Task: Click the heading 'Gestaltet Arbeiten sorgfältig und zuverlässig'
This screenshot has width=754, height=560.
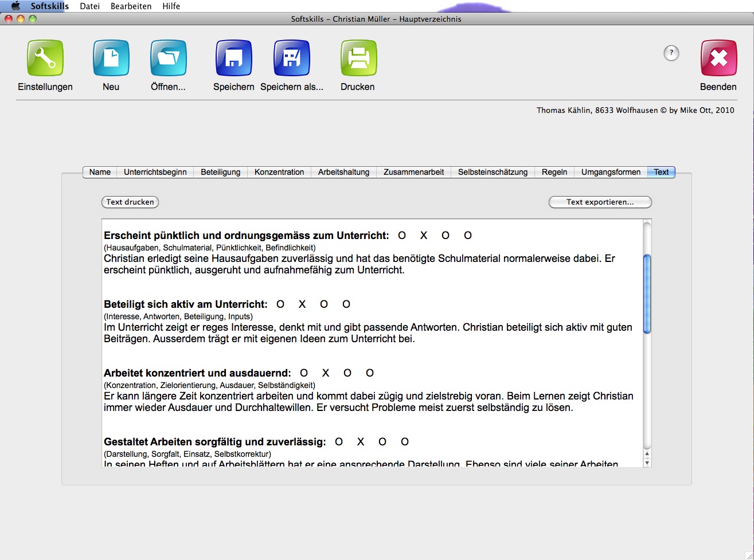Action: 215,442
